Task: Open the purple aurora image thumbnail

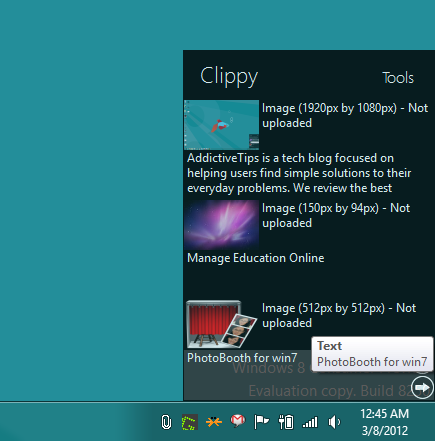Action: (221, 225)
